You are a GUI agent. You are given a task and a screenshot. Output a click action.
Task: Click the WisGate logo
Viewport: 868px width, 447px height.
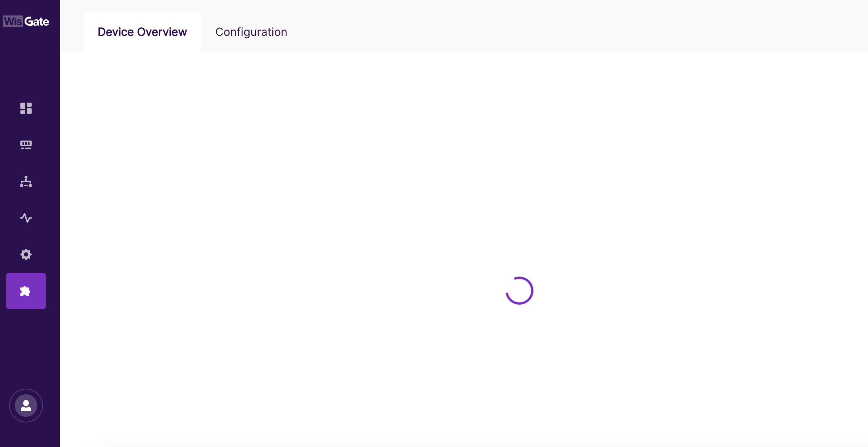coord(26,21)
